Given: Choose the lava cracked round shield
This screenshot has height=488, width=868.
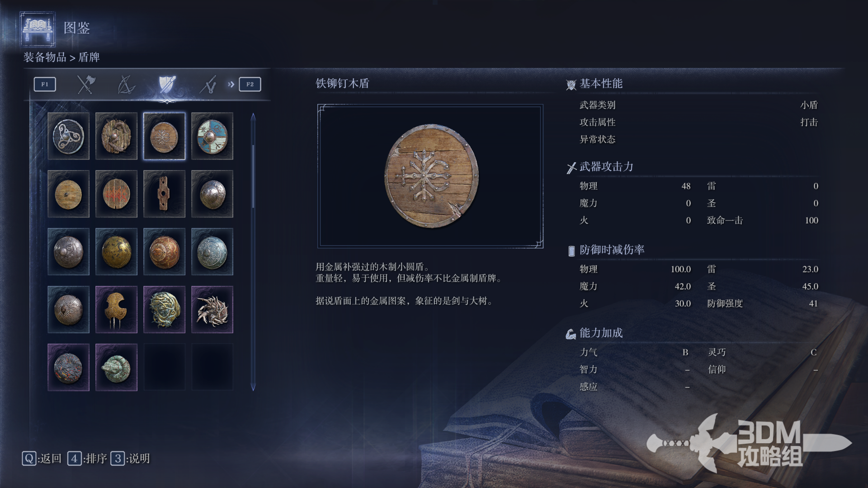Looking at the screenshot, I should [x=68, y=367].
